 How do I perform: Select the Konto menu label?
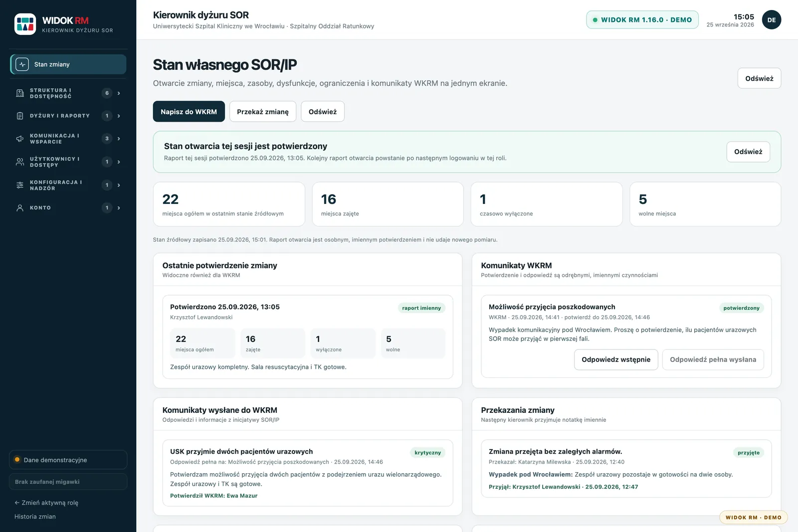click(x=40, y=208)
